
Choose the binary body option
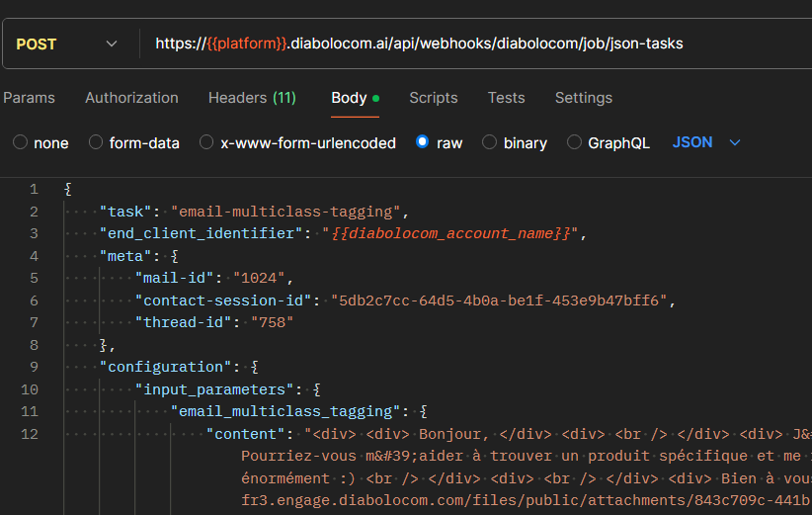coord(489,142)
